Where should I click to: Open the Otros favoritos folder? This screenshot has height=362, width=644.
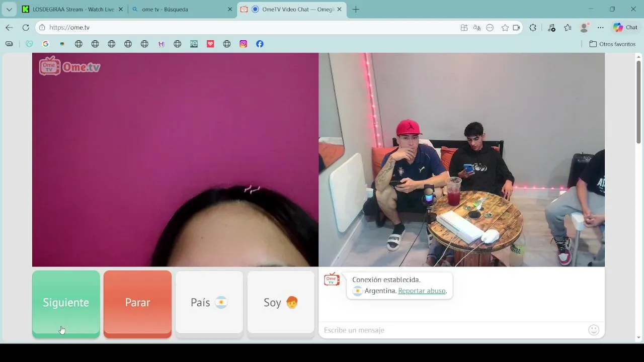612,44
